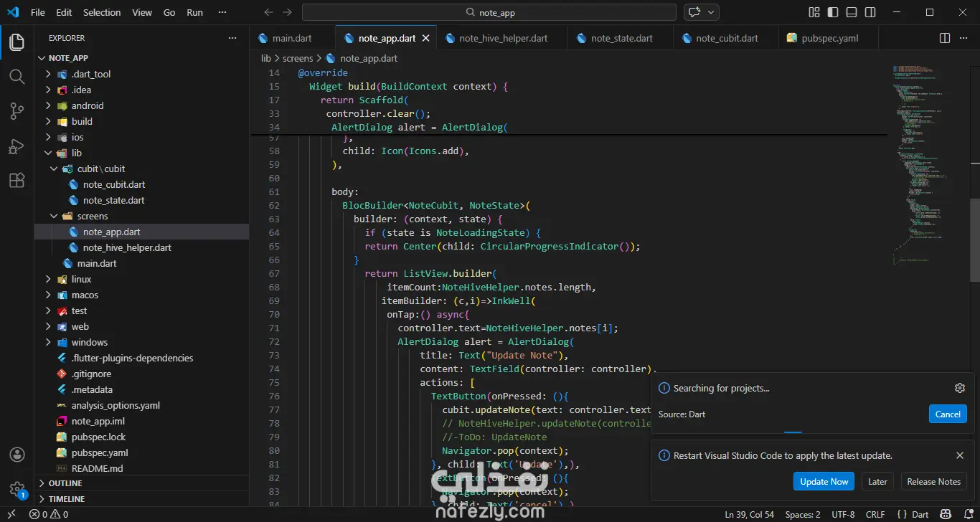Open the Source Control view
The height and width of the screenshot is (522, 980).
(x=17, y=111)
